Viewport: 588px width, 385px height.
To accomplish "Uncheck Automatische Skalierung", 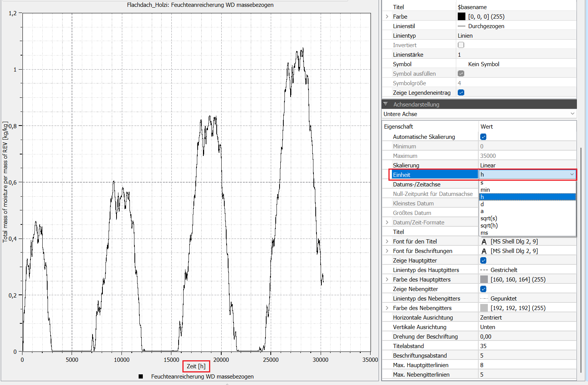I will pyautogui.click(x=483, y=137).
